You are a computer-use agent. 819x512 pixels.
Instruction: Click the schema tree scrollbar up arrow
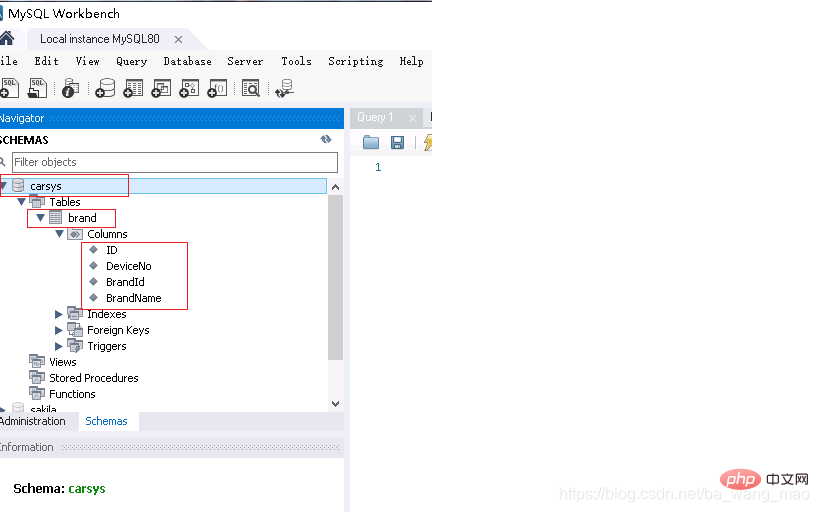pos(336,187)
